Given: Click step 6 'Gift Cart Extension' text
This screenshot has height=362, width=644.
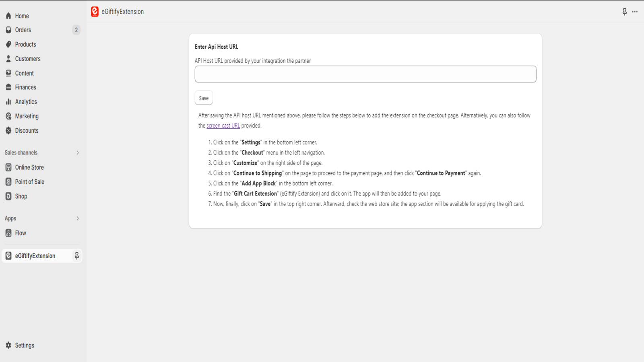Looking at the screenshot, I should point(256,194).
